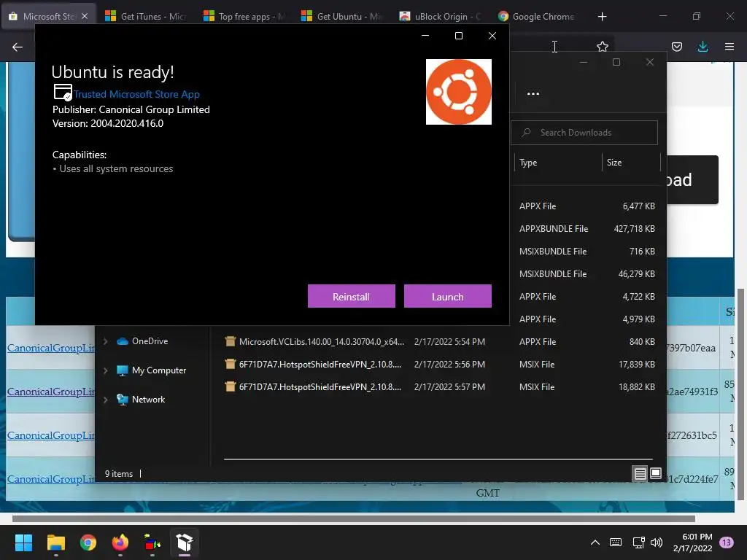The width and height of the screenshot is (747, 560).
Task: Open the Firefox hamburger menu
Action: click(729, 47)
